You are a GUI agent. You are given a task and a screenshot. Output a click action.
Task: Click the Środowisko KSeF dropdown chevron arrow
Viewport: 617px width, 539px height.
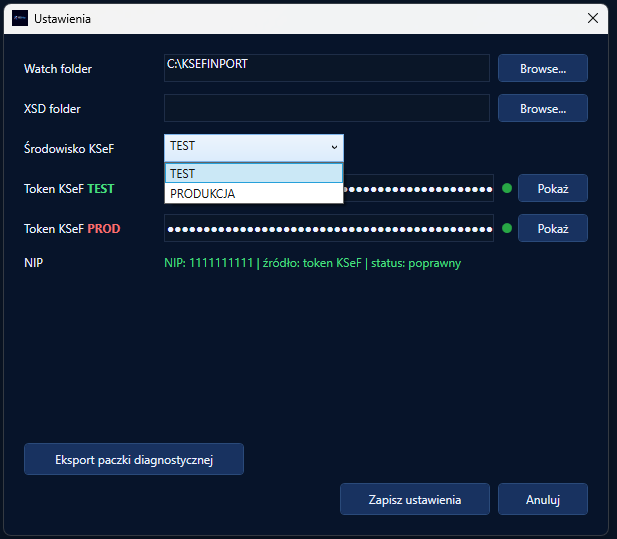[x=333, y=147]
